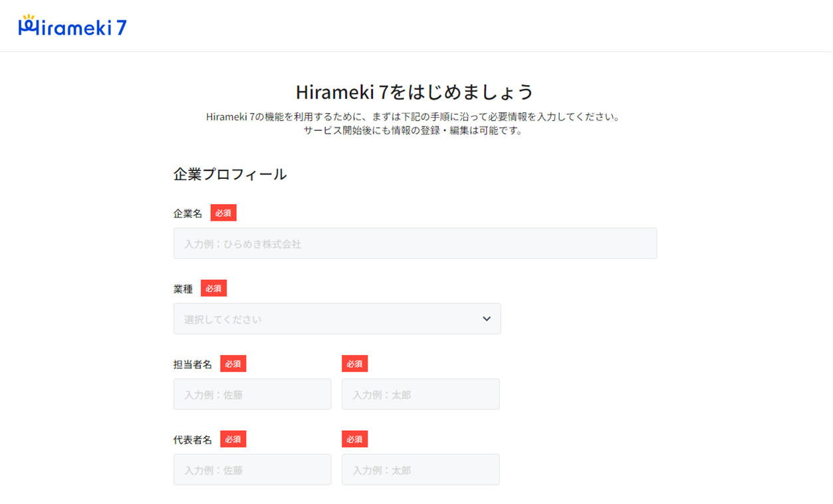
Task: Click the 必須 badge beside 業種
Action: point(213,288)
